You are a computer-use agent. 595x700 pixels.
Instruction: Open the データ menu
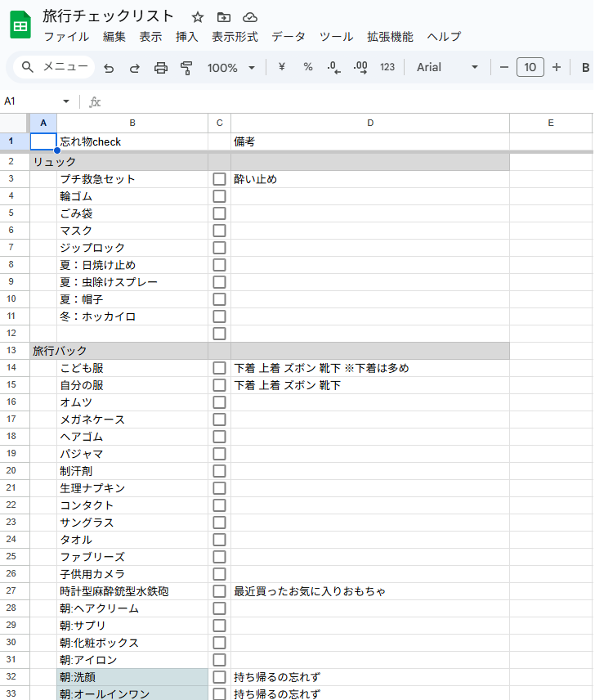coord(289,37)
